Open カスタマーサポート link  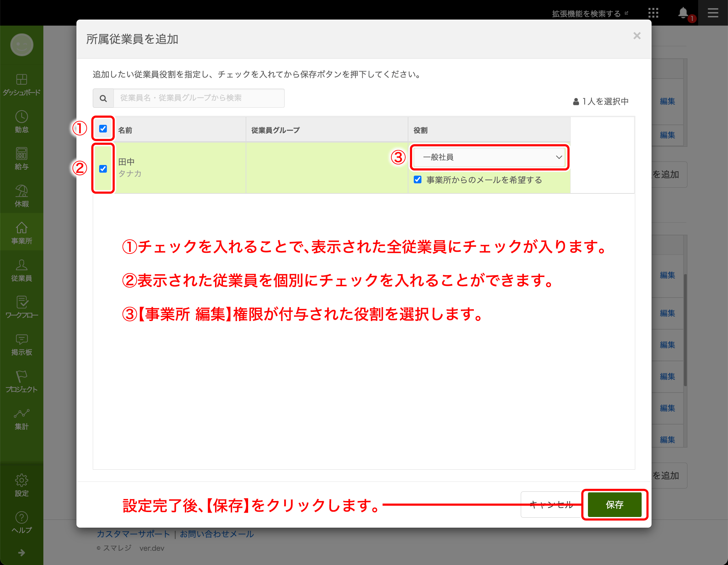[133, 534]
